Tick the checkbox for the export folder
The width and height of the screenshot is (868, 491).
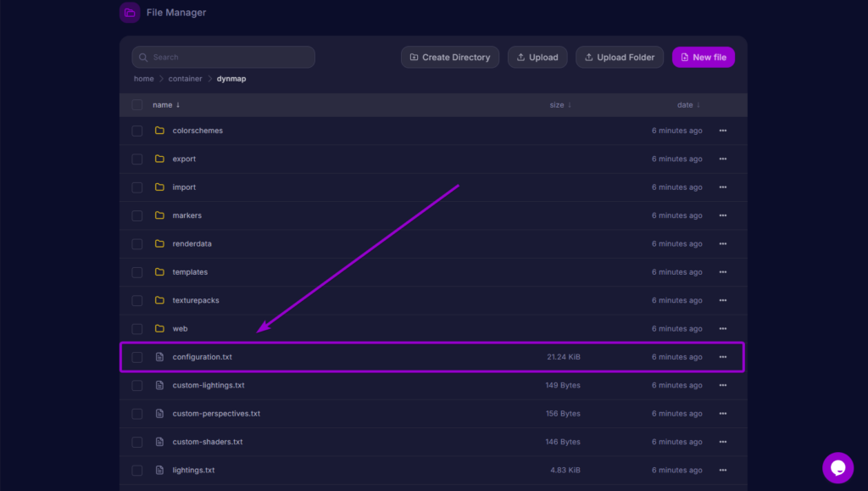[137, 159]
